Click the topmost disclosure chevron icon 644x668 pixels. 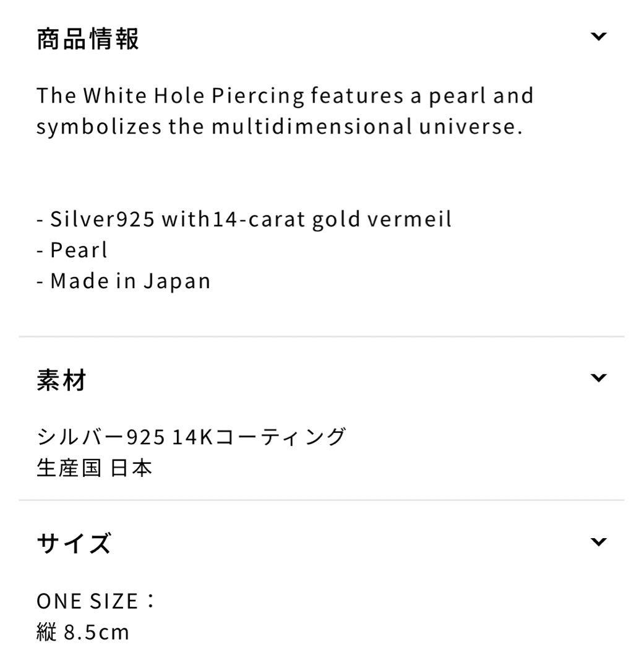(x=598, y=36)
